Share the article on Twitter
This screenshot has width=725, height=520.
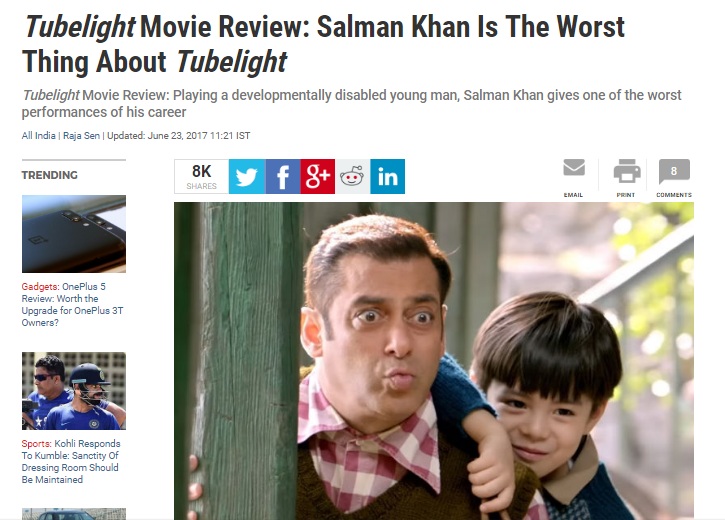point(247,177)
